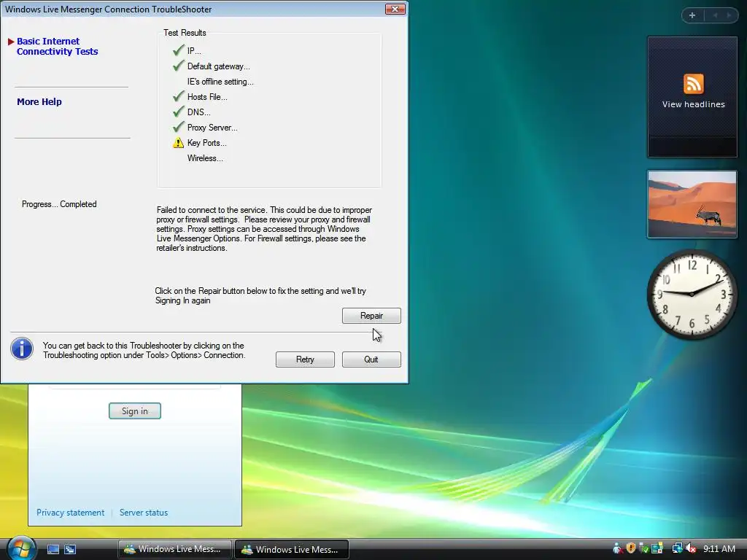This screenshot has width=747, height=560.
Task: Click the blue information icon in the troubleshooter
Action: point(22,349)
